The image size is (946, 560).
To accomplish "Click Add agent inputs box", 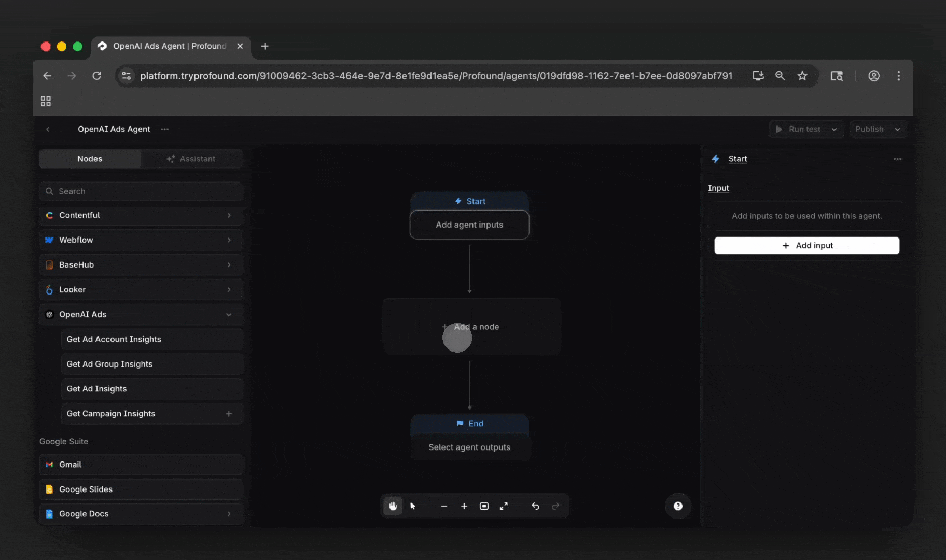I will tap(469, 225).
